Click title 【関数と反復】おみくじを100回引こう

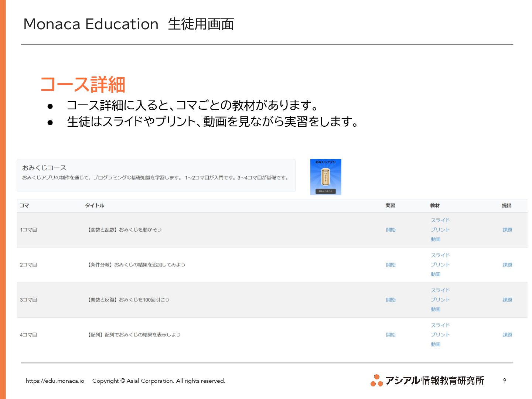pos(128,300)
